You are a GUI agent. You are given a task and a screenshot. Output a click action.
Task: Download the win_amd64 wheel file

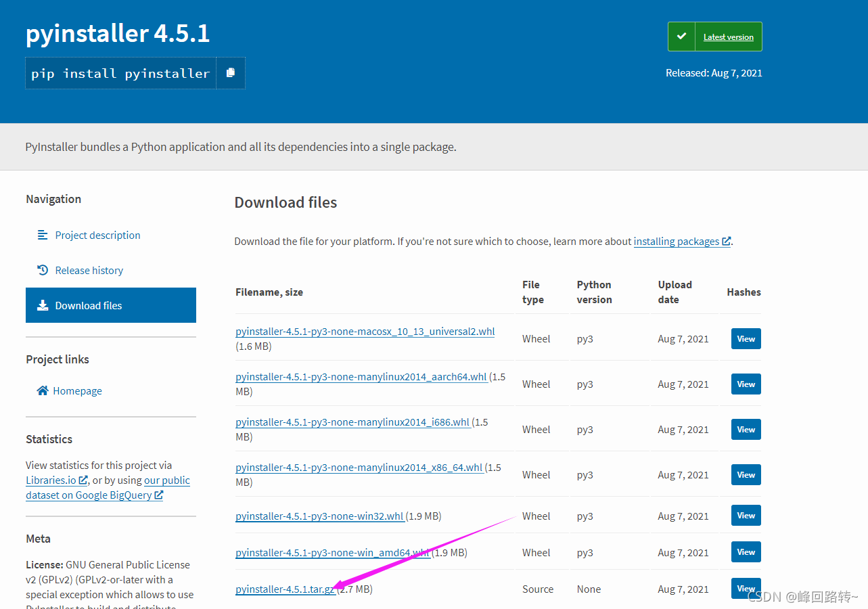(332, 553)
